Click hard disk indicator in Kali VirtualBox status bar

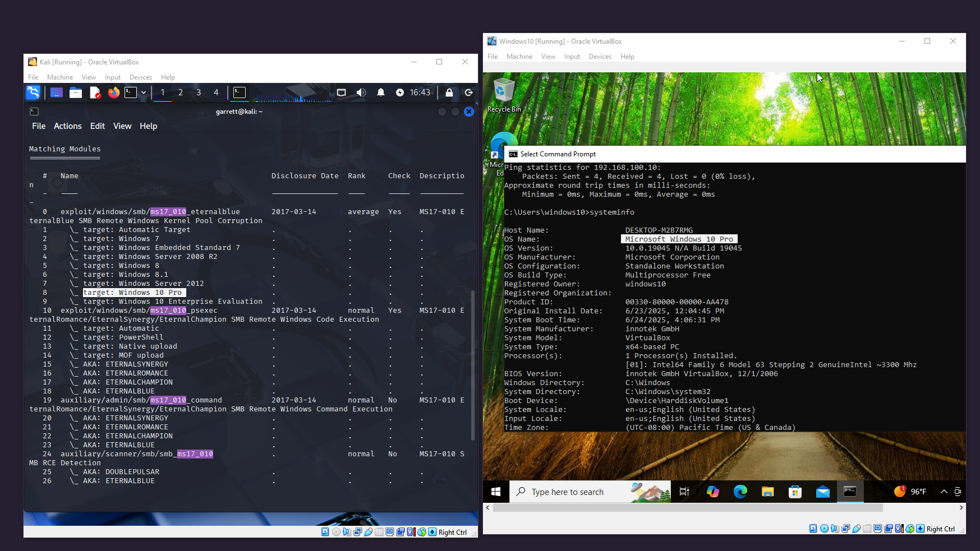(325, 532)
